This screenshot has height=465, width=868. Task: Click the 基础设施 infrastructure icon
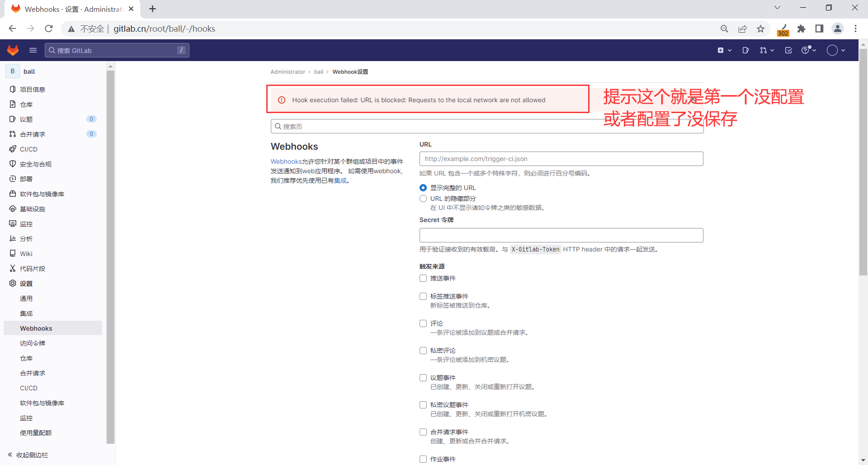13,209
